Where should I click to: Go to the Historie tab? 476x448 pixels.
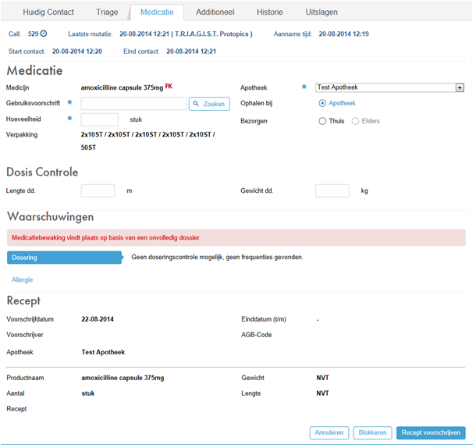pyautogui.click(x=269, y=12)
